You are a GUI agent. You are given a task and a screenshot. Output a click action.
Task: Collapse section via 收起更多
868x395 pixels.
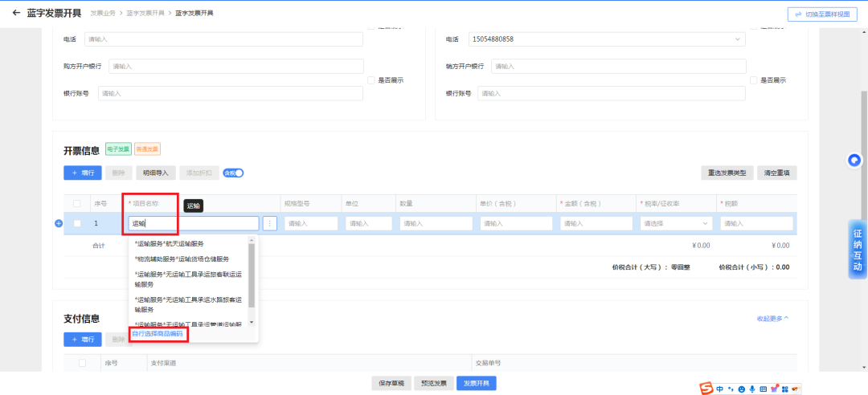tap(772, 319)
